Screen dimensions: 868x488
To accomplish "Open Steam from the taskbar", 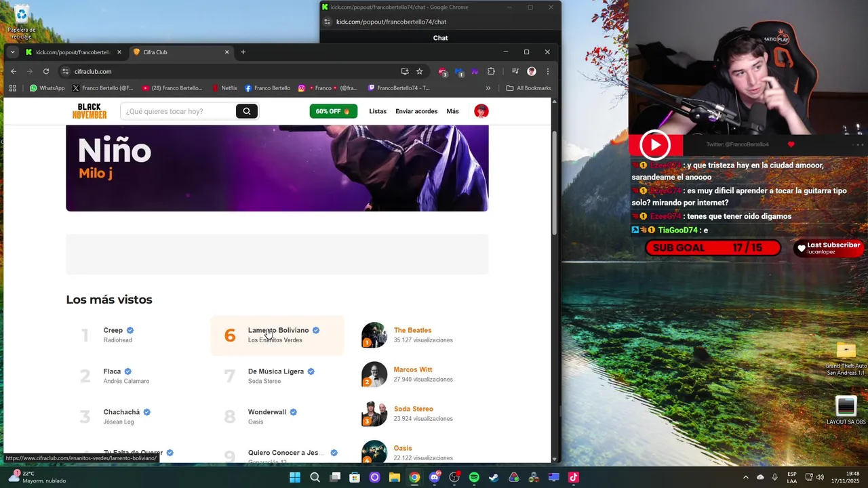I will click(494, 477).
